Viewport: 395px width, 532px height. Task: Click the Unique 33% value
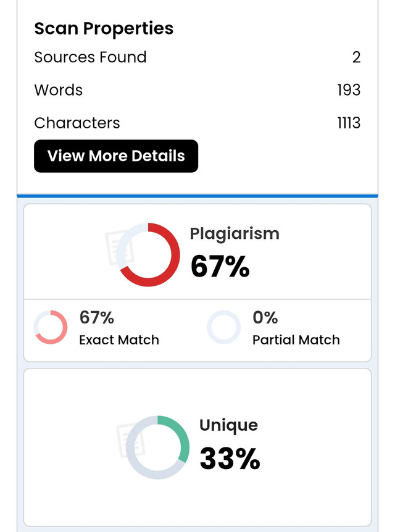(x=230, y=459)
